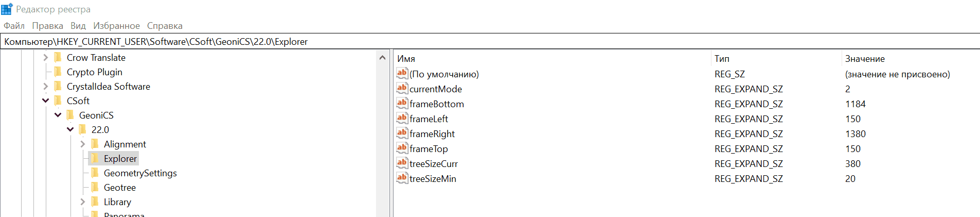Viewport: 980px width, 217px height.
Task: Click the ab icon for treeSizeCurr
Action: click(402, 163)
